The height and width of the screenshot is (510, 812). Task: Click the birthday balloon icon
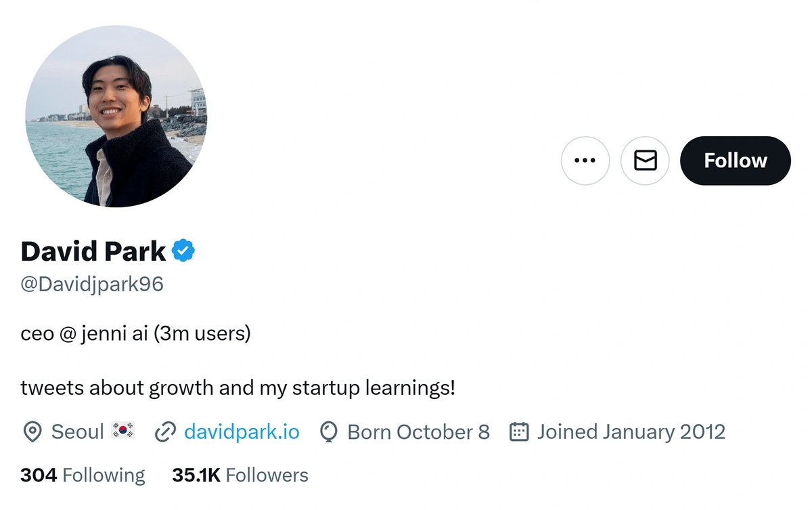328,431
